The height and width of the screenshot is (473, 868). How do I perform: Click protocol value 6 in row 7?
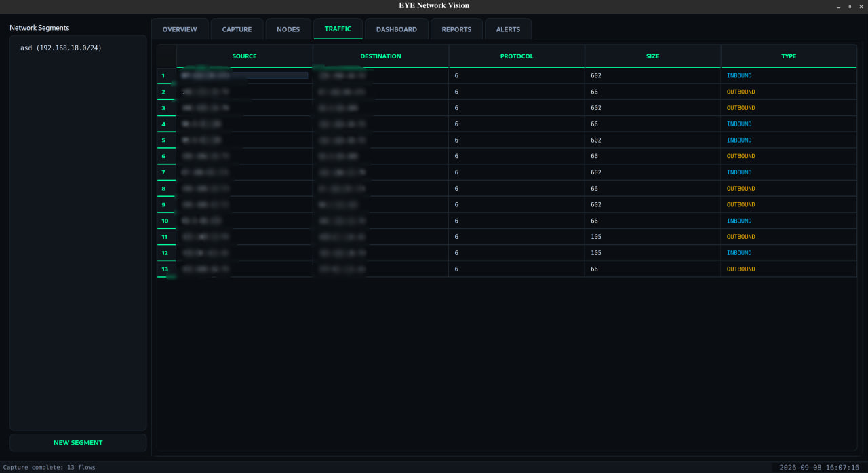(x=456, y=172)
